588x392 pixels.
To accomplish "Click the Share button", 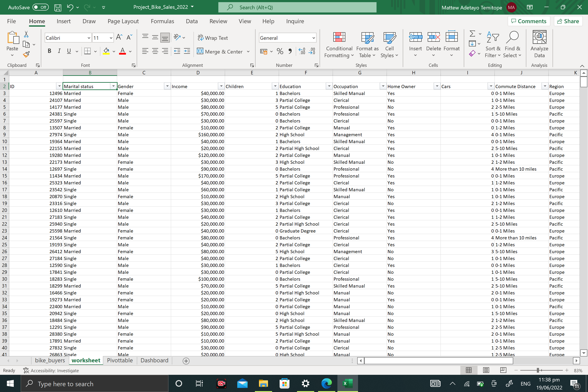I will pos(568,21).
